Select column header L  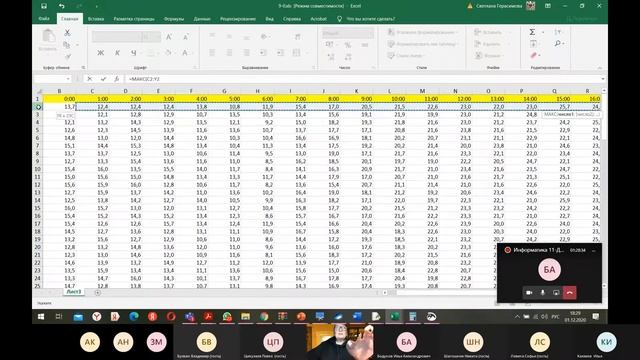tap(389, 91)
